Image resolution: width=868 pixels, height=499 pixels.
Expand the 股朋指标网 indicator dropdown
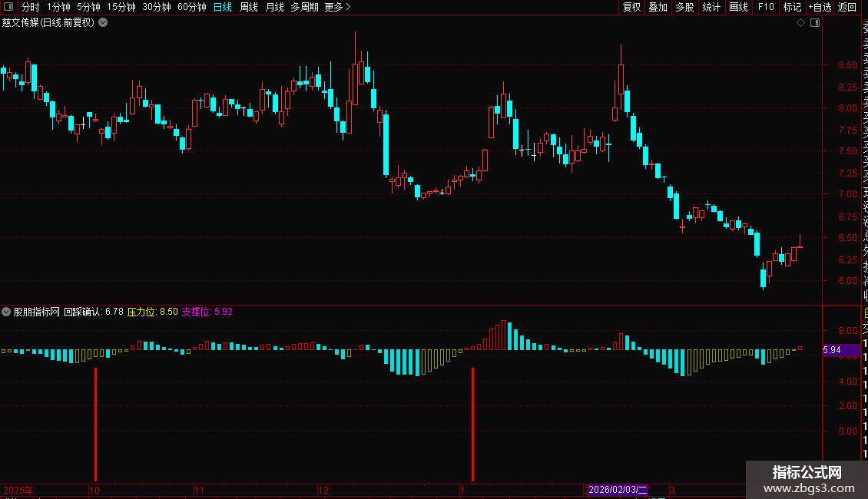tap(6, 312)
